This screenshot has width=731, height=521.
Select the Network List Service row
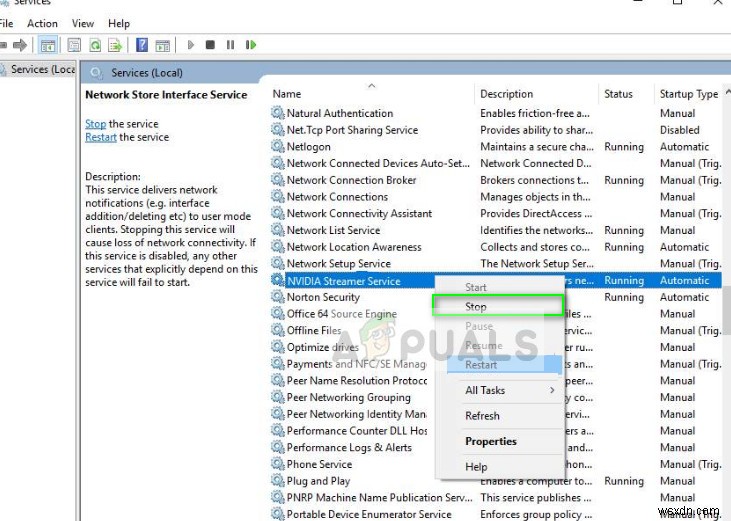(496, 230)
